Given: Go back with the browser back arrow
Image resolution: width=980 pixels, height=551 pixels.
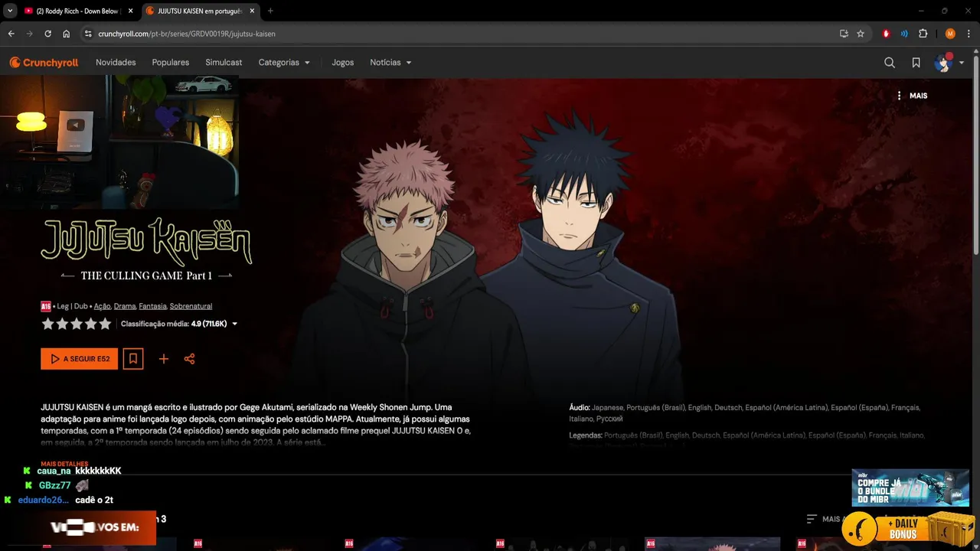Looking at the screenshot, I should click(x=11, y=34).
